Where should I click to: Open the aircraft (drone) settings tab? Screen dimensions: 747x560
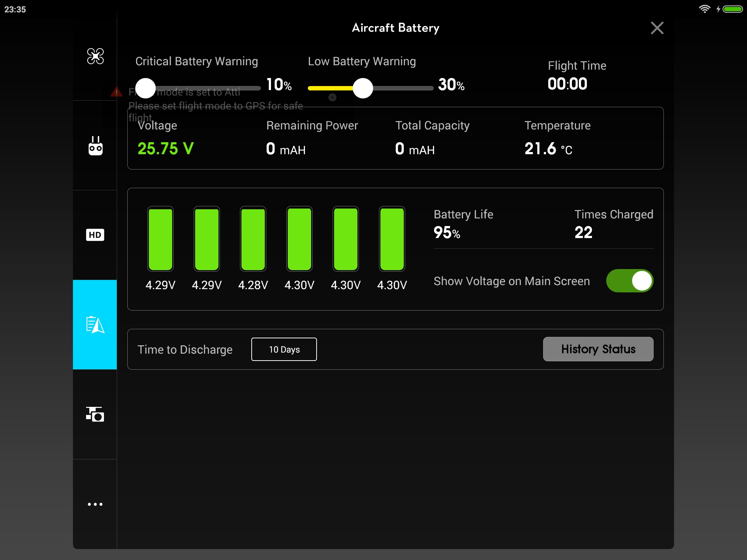click(x=95, y=56)
